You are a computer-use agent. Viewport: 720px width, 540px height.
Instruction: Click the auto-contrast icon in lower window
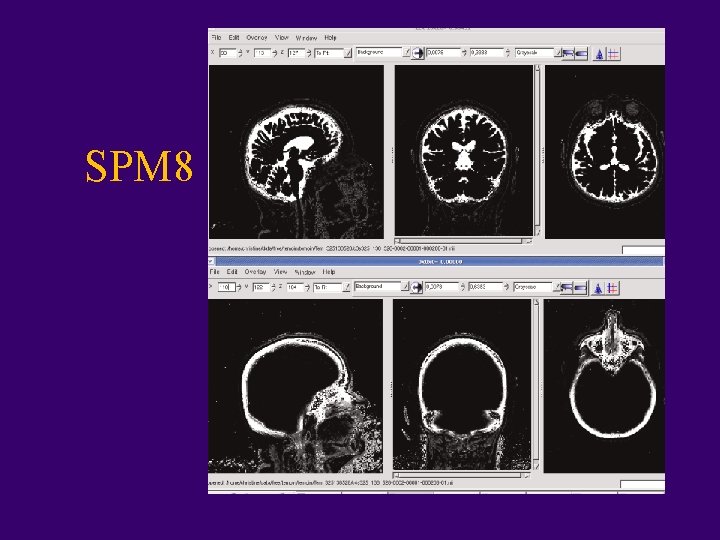click(x=416, y=288)
